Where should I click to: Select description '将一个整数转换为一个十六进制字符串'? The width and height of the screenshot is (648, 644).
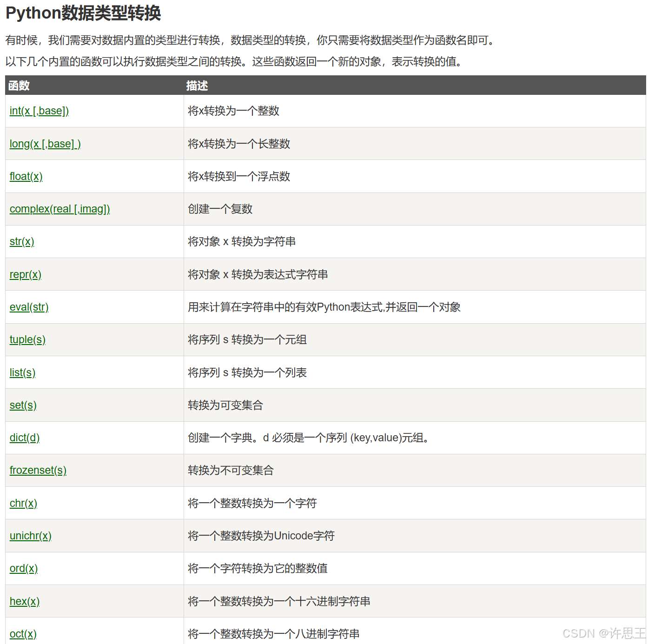[x=279, y=601]
